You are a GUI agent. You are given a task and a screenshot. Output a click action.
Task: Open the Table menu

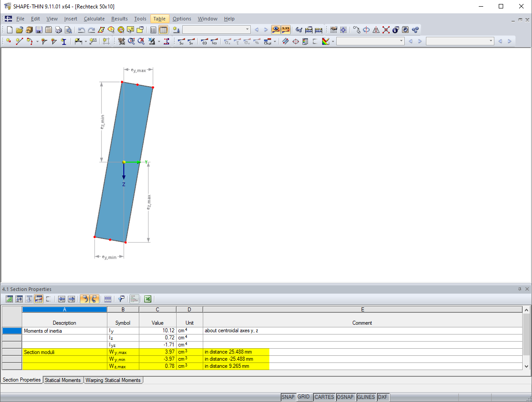point(159,19)
